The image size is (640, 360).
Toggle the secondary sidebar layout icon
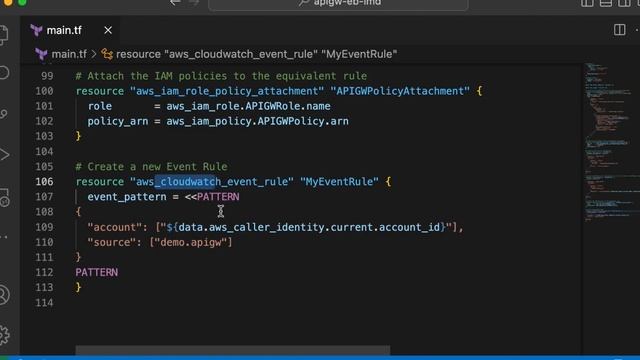(624, 3)
